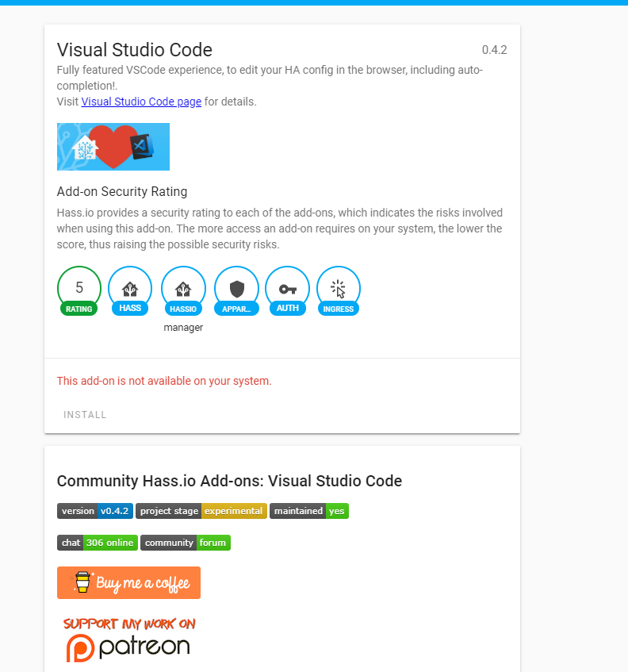Viewport: 628px width, 672px height.
Task: Select the APPARMOR shield icon
Action: pos(236,288)
